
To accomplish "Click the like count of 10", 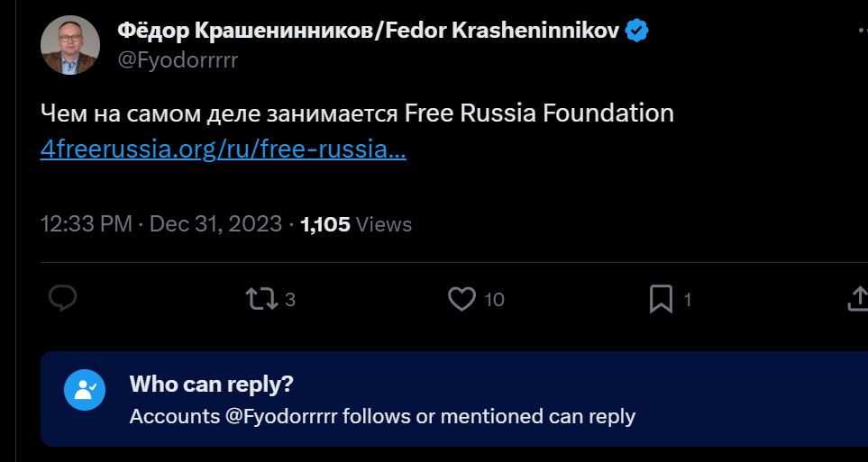I will tap(494, 300).
